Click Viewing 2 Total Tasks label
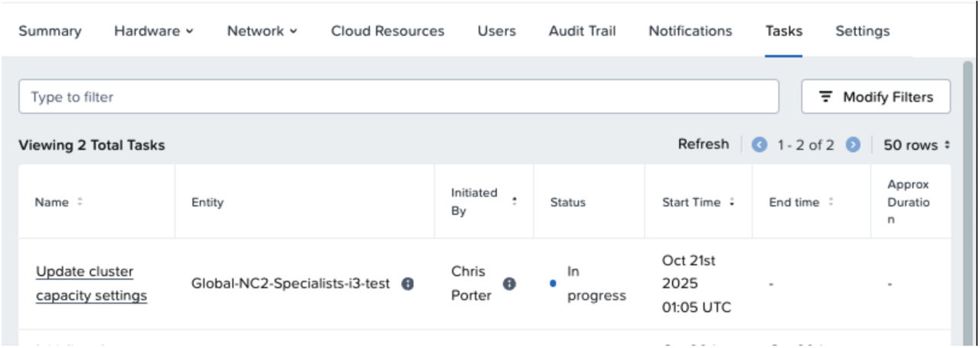Image resolution: width=980 pixels, height=348 pixels. click(92, 145)
